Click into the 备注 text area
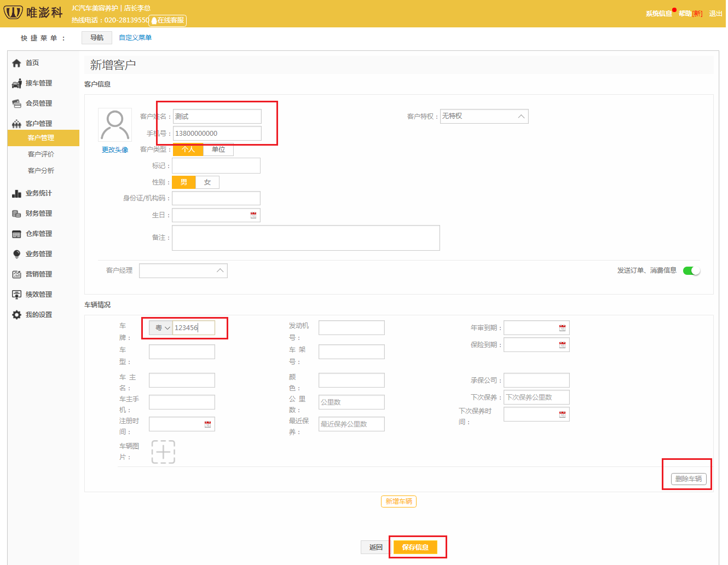The height and width of the screenshot is (565, 728). click(x=305, y=238)
